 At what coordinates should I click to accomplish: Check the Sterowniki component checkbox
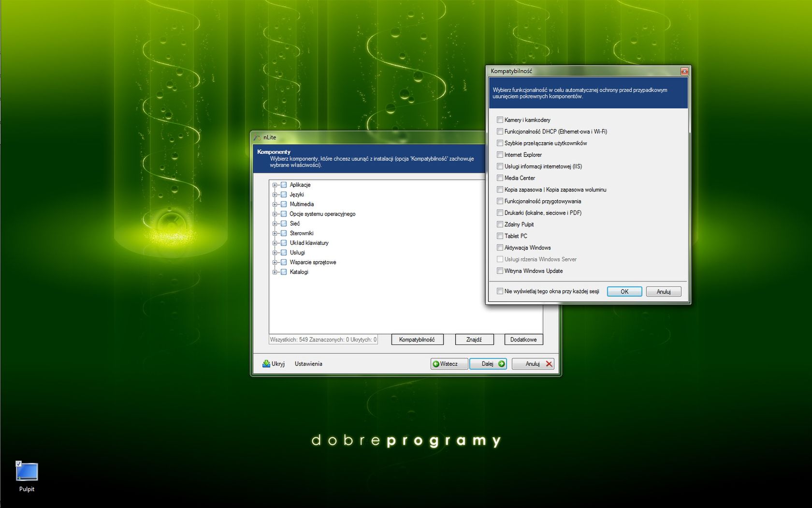pos(284,233)
